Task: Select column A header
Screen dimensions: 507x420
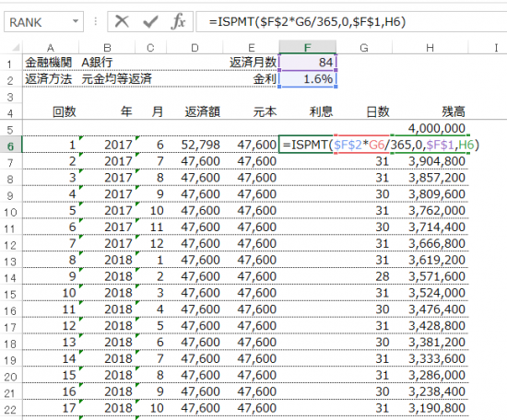Action: point(51,48)
